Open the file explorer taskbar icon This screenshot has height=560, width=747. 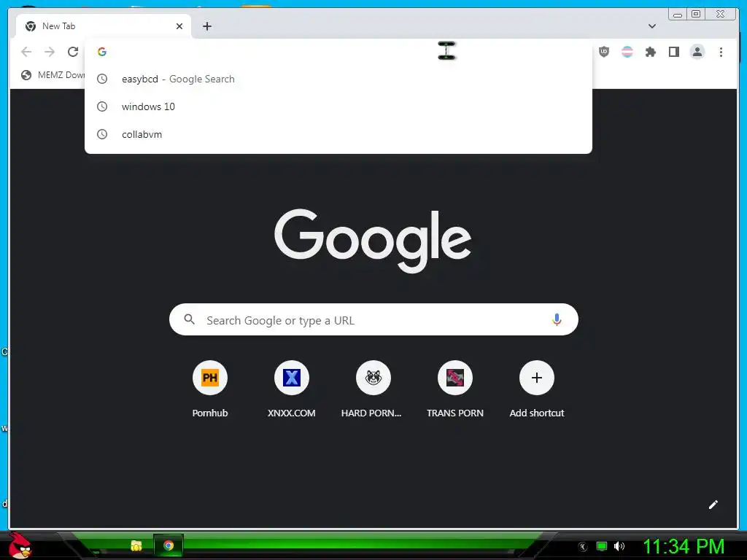pos(136,545)
